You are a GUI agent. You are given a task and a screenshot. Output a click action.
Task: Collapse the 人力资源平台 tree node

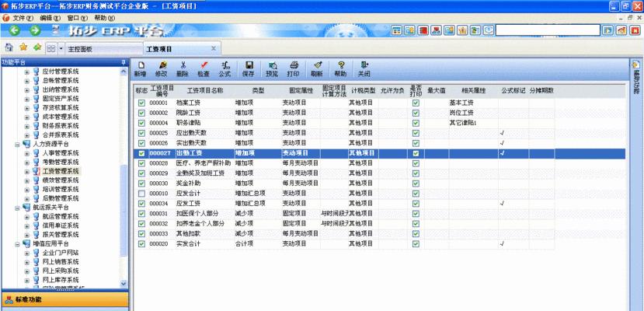pos(17,144)
